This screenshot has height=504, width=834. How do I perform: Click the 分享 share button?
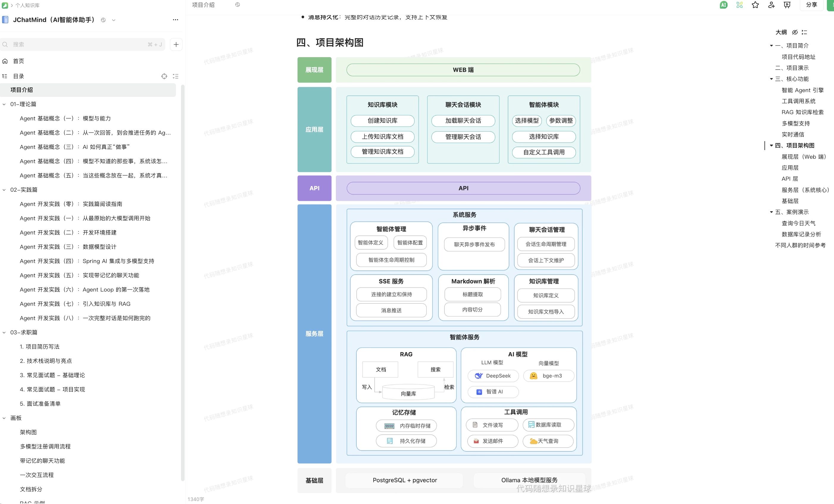811,5
